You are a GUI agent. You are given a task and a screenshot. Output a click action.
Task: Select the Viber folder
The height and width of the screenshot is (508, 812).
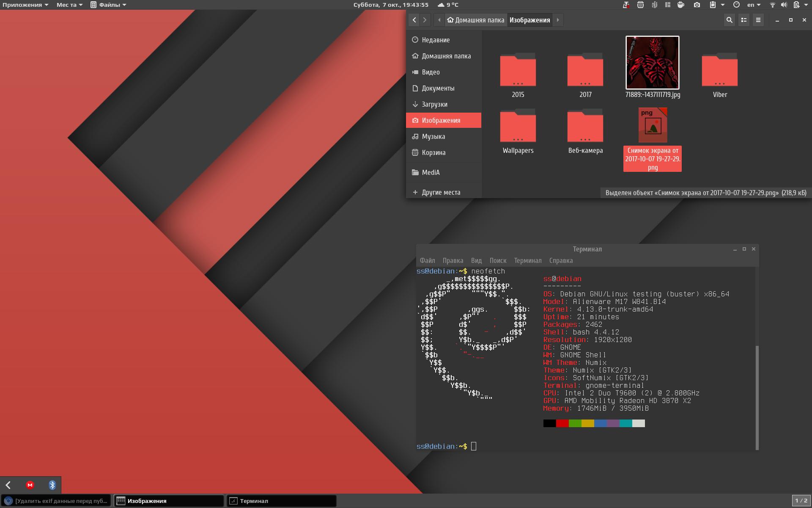coord(720,76)
